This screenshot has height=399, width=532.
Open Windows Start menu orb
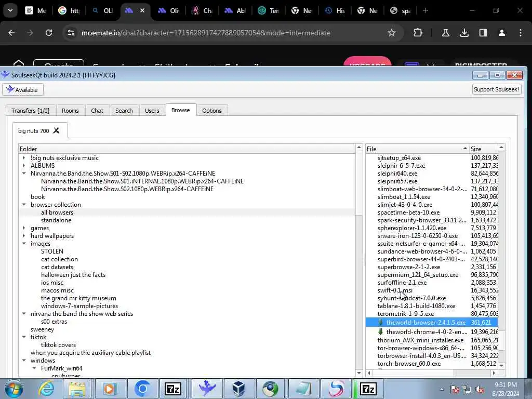click(x=14, y=389)
